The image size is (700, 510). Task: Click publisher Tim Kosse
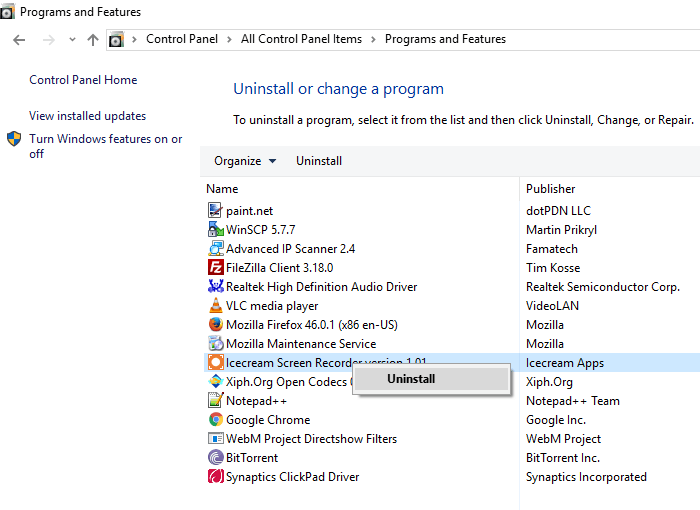553,268
